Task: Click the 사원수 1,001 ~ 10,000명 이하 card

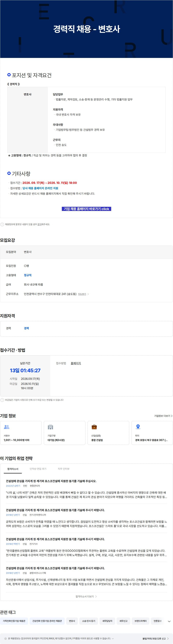Action: 21,433
